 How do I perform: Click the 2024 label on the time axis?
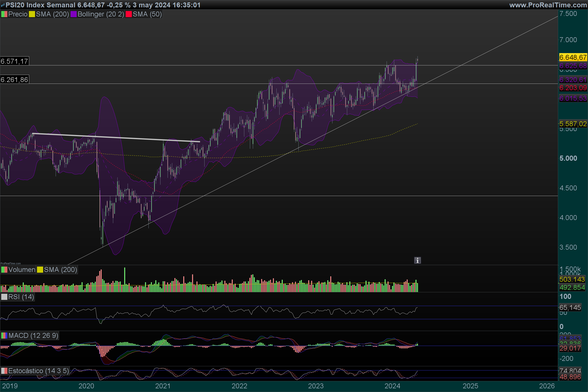[392, 386]
